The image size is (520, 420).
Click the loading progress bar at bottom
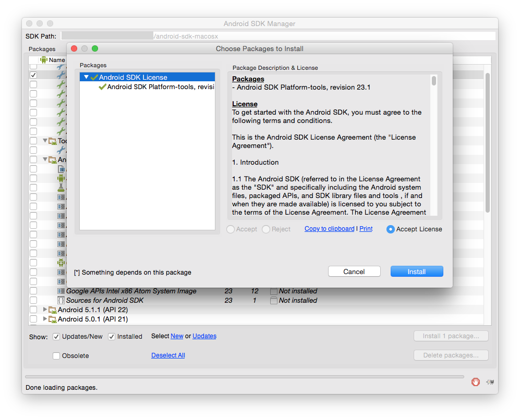(x=245, y=377)
